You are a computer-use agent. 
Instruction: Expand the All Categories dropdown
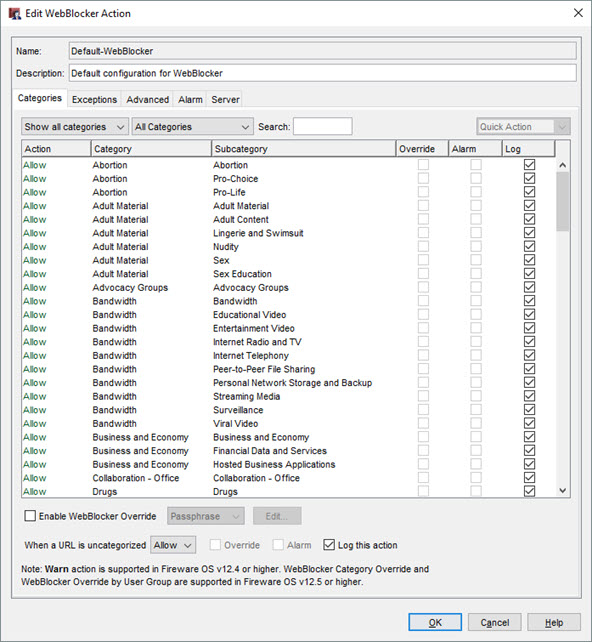[x=192, y=127]
